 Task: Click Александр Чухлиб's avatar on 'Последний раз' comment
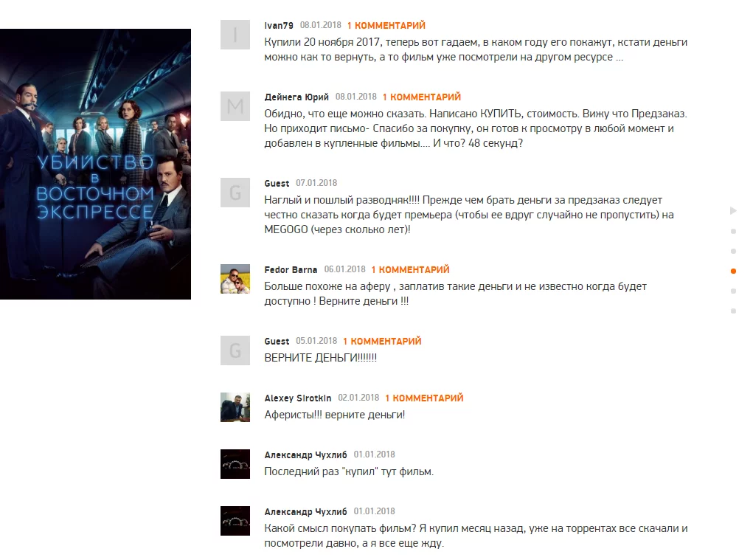235,464
